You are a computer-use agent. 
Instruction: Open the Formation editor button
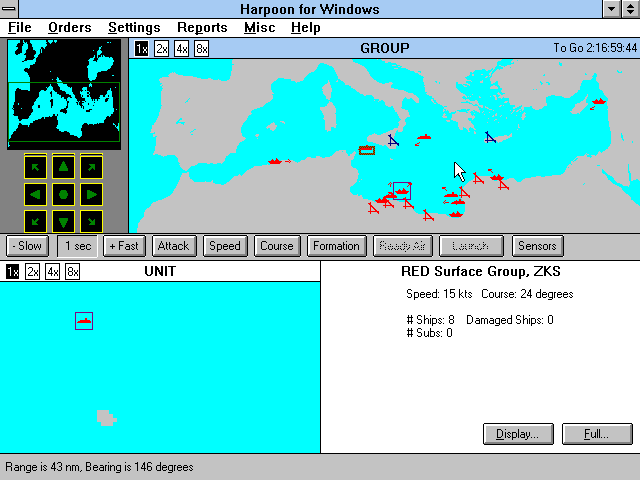[337, 246]
